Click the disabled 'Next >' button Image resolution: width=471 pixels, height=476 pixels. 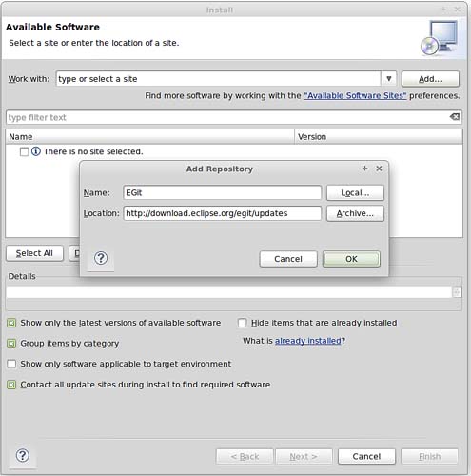pos(304,456)
